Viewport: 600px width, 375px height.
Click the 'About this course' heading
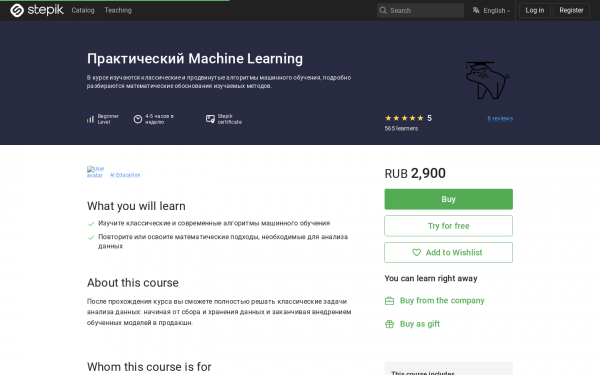(x=133, y=283)
